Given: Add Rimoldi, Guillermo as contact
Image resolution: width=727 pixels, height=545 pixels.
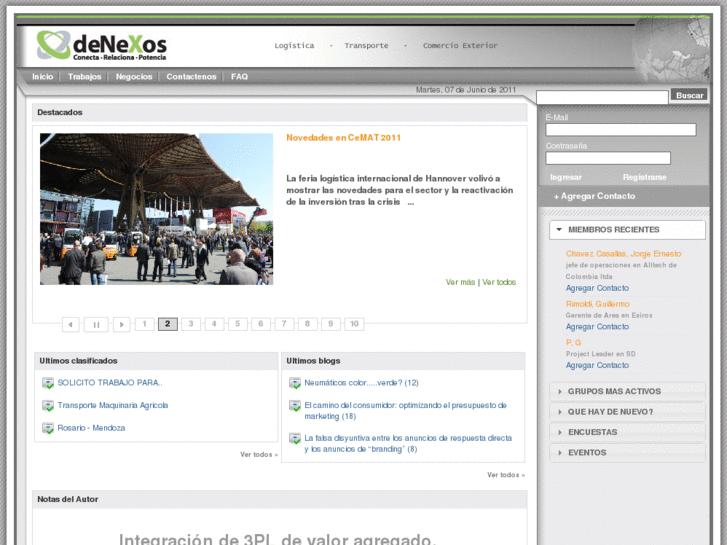Looking at the screenshot, I should [x=597, y=327].
